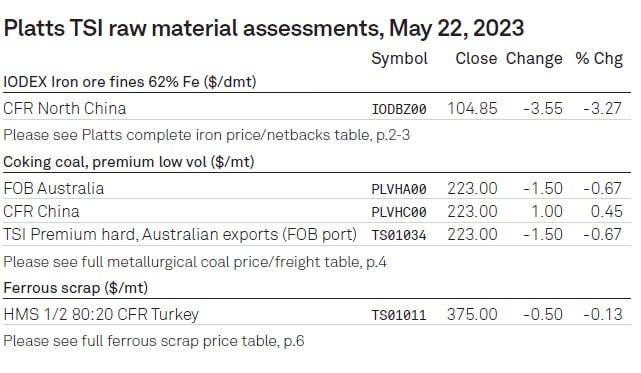Click the PLVHA00 symbol code
The image size is (641, 373).
(399, 189)
